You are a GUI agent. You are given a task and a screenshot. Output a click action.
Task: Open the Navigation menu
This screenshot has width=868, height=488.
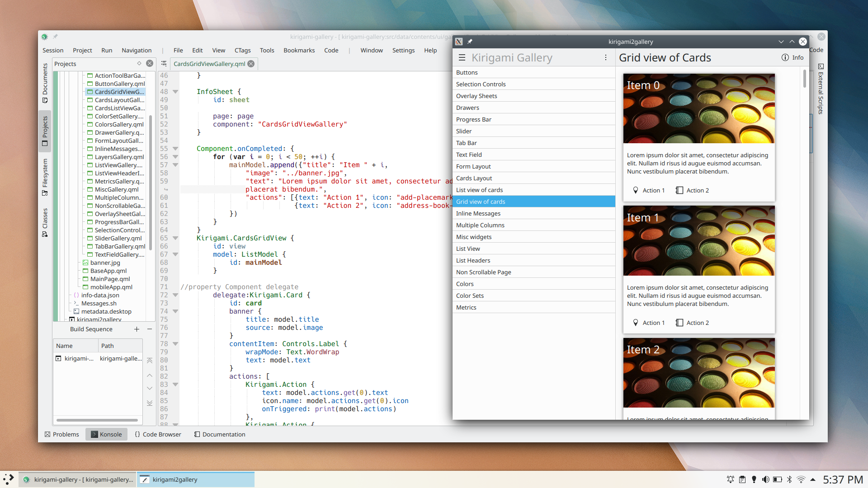click(137, 50)
